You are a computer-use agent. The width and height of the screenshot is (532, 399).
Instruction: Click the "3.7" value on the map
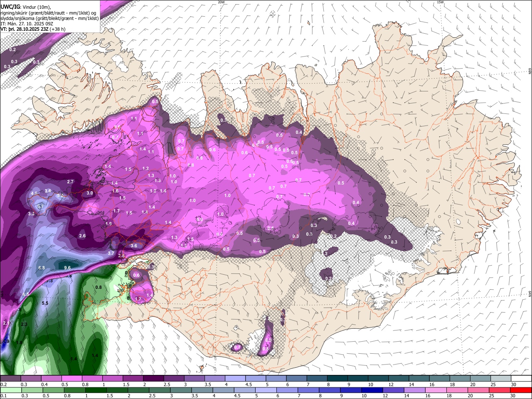111,253
